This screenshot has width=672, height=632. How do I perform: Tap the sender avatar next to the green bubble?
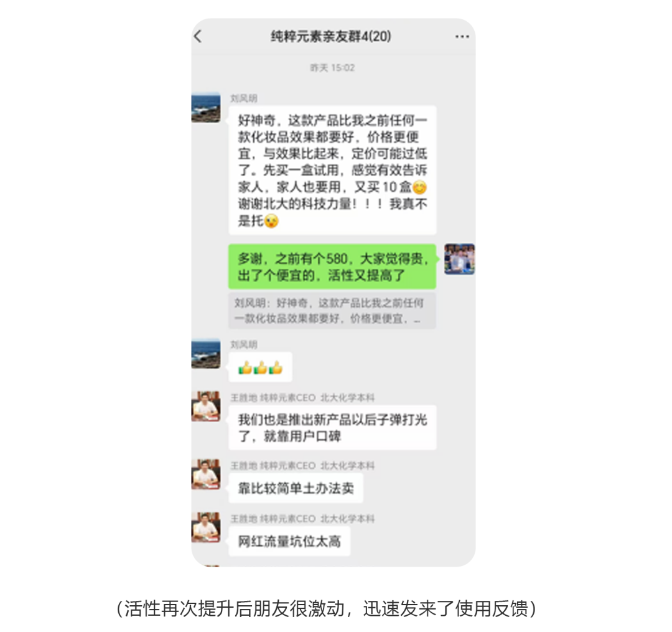[x=459, y=259]
